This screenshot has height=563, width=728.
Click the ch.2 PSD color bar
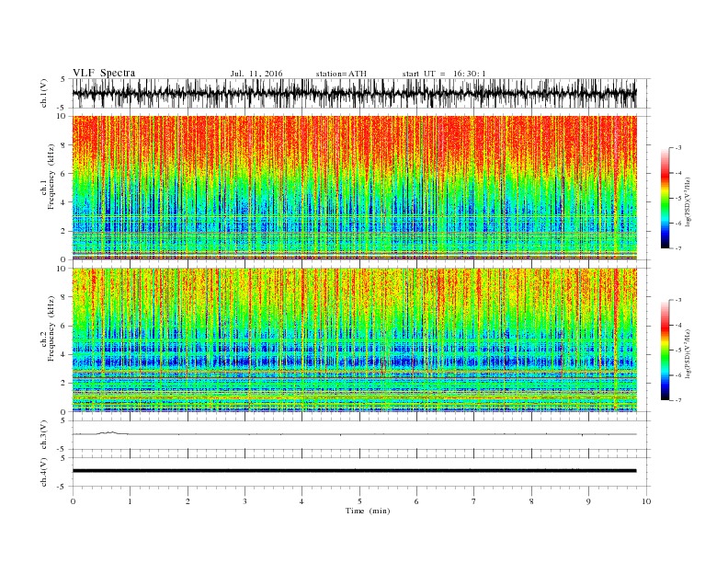pos(665,350)
